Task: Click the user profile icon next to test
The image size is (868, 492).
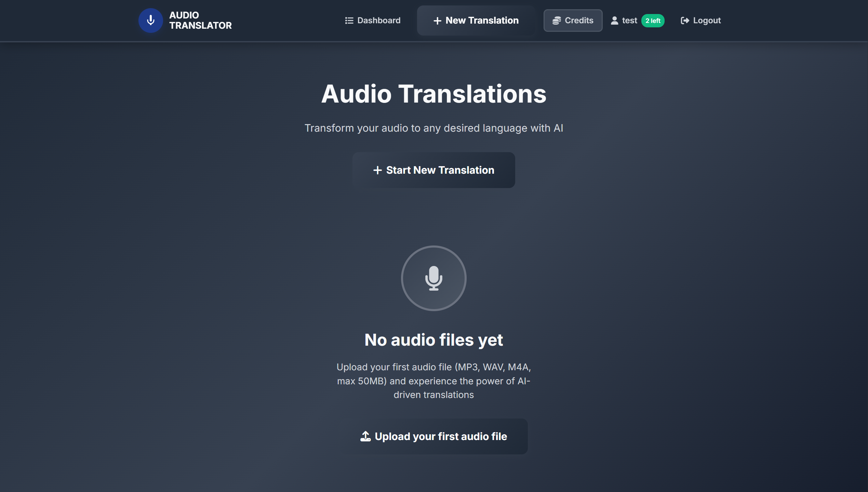Action: tap(614, 21)
